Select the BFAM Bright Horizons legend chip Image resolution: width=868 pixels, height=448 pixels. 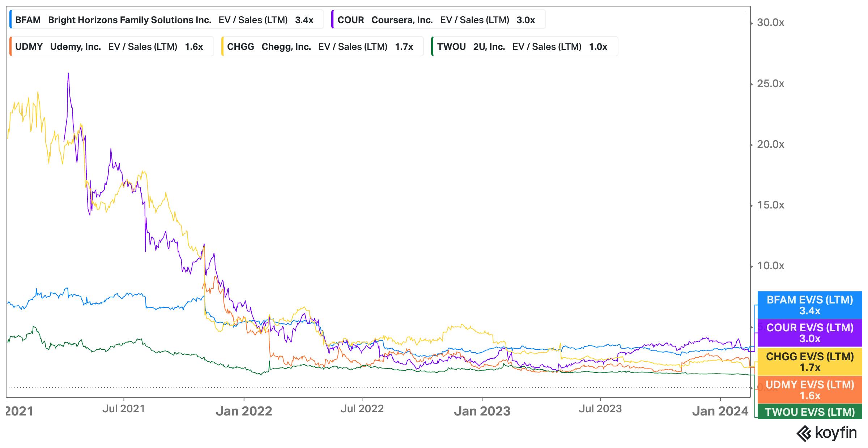pyautogui.click(x=166, y=20)
